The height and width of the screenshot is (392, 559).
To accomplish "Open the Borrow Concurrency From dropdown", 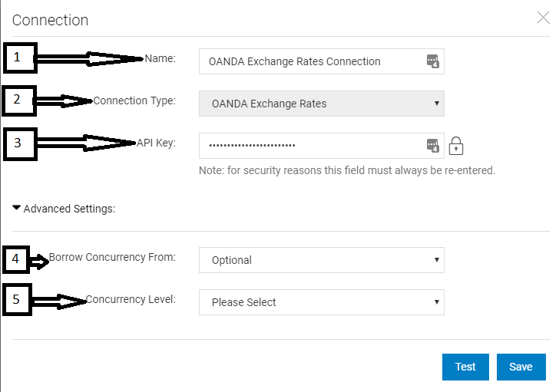I will click(x=322, y=260).
